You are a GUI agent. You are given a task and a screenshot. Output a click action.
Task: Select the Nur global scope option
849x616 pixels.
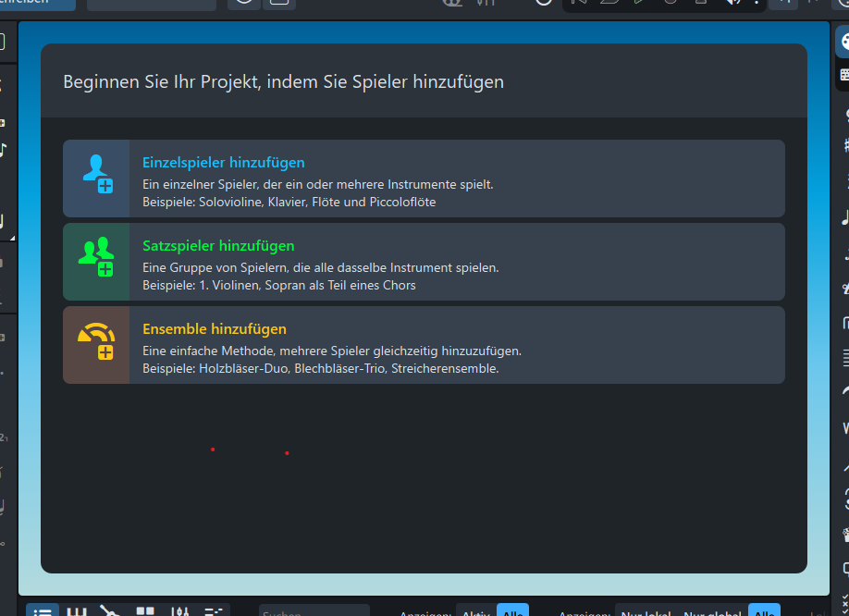[x=712, y=611]
